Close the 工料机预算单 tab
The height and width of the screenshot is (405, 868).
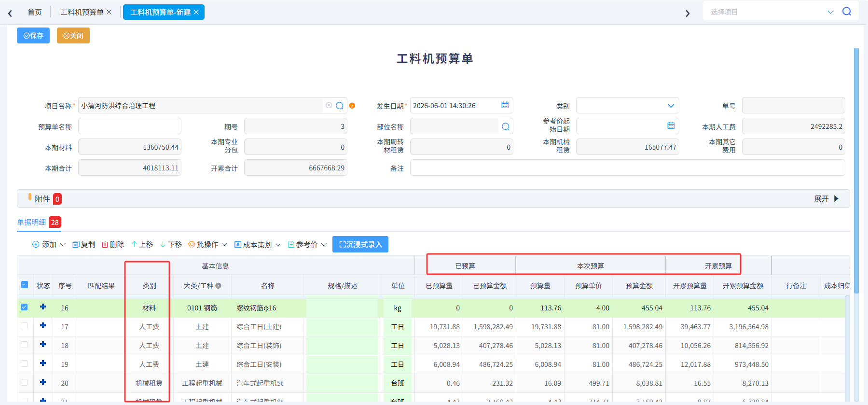point(109,12)
